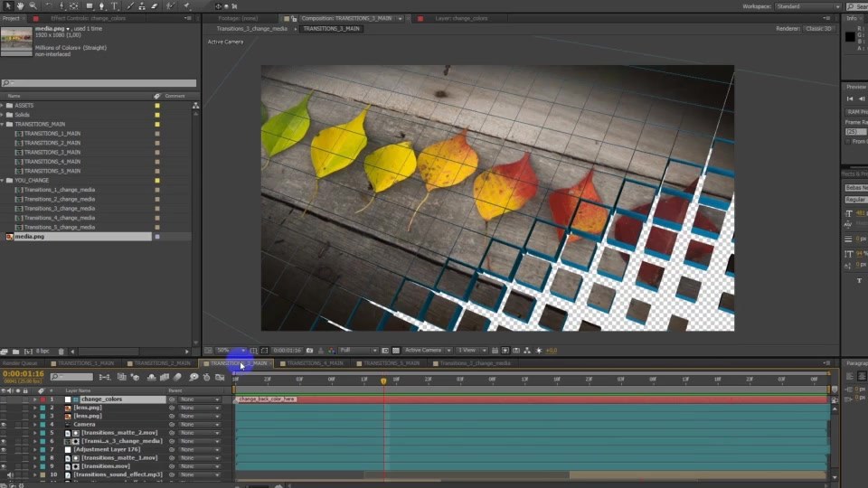868x488 pixels.
Task: Select the Type text tool
Action: 115,6
